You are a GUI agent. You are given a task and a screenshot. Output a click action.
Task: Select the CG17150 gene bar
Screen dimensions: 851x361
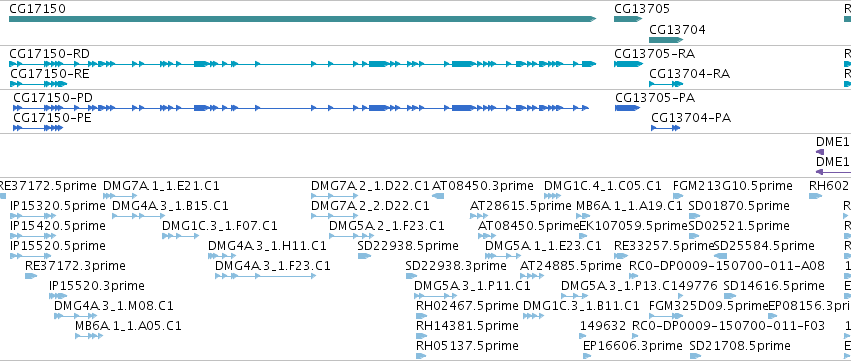(302, 19)
